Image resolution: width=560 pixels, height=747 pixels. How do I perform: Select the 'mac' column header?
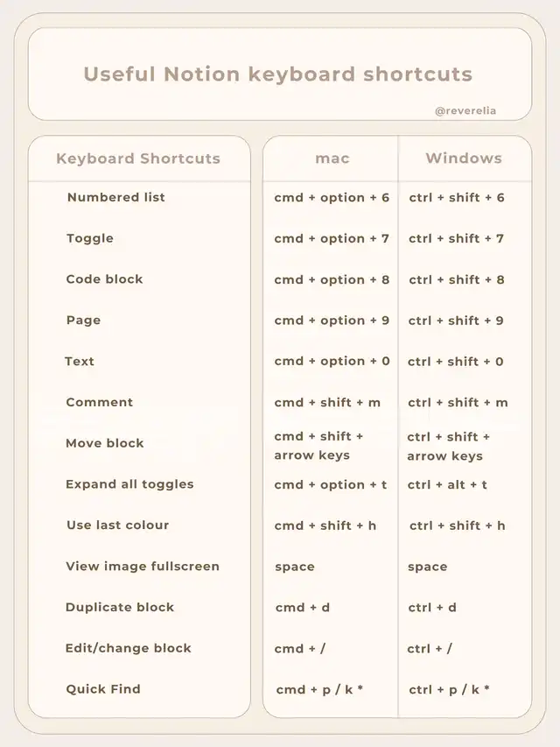(x=332, y=159)
